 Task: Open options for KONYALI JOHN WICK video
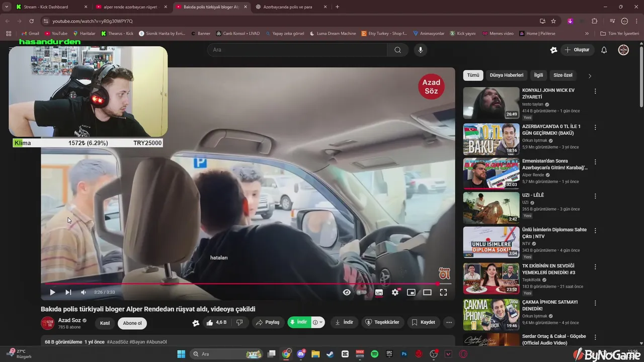point(595,92)
